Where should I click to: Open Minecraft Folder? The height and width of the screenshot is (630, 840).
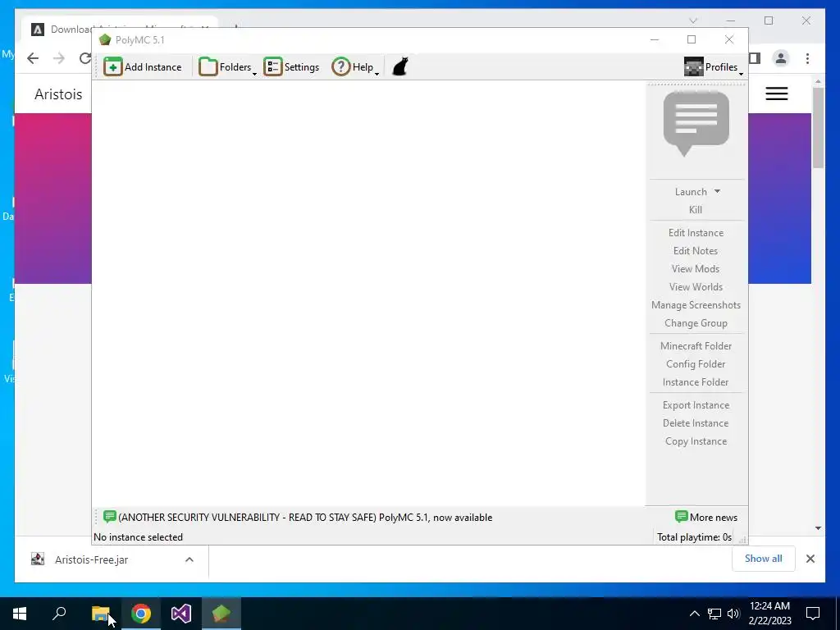tap(696, 346)
